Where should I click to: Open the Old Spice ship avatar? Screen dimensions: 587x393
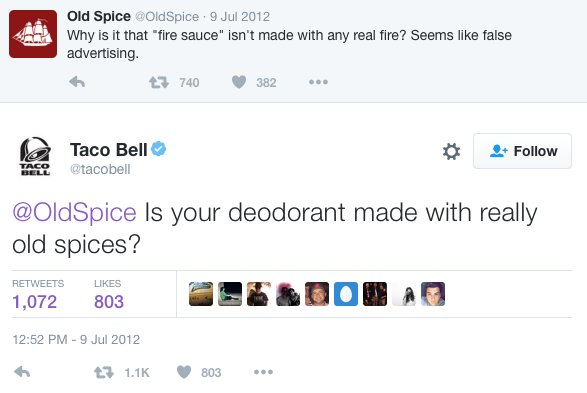[x=33, y=34]
